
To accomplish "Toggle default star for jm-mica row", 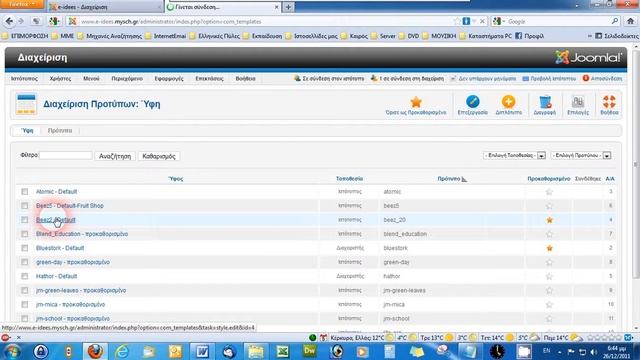I will tap(549, 304).
